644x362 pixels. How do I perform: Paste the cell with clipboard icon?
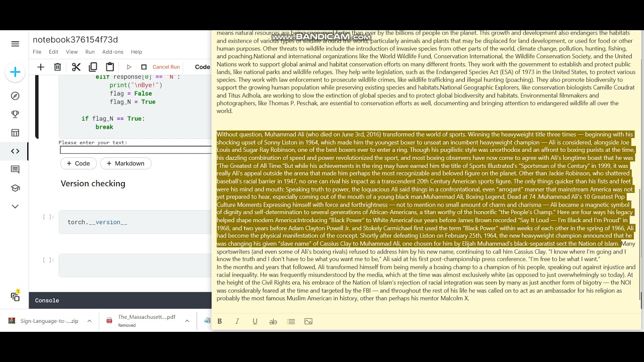tap(110, 67)
